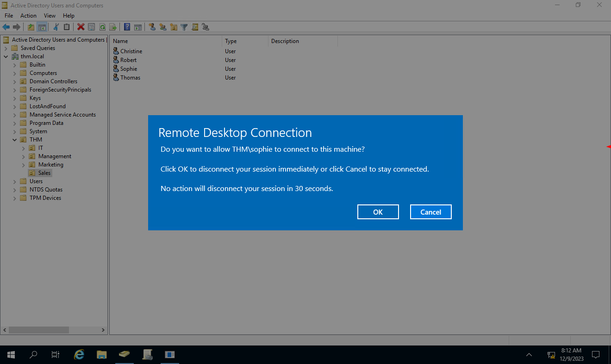The height and width of the screenshot is (364, 611).
Task: Click the red X Delete icon
Action: (81, 27)
